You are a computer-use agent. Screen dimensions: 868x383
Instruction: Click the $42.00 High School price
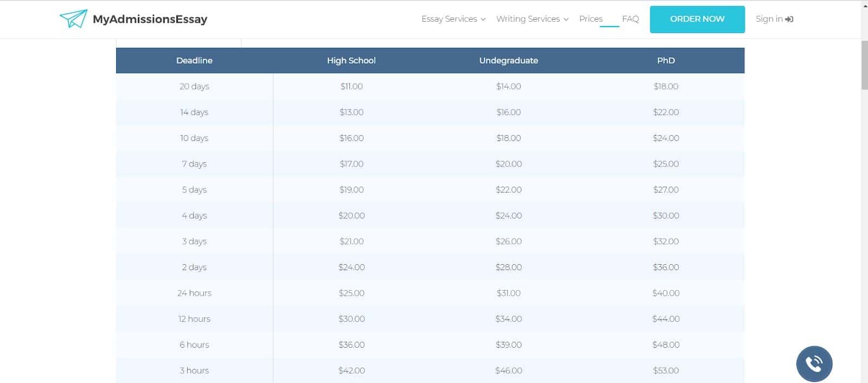(352, 371)
